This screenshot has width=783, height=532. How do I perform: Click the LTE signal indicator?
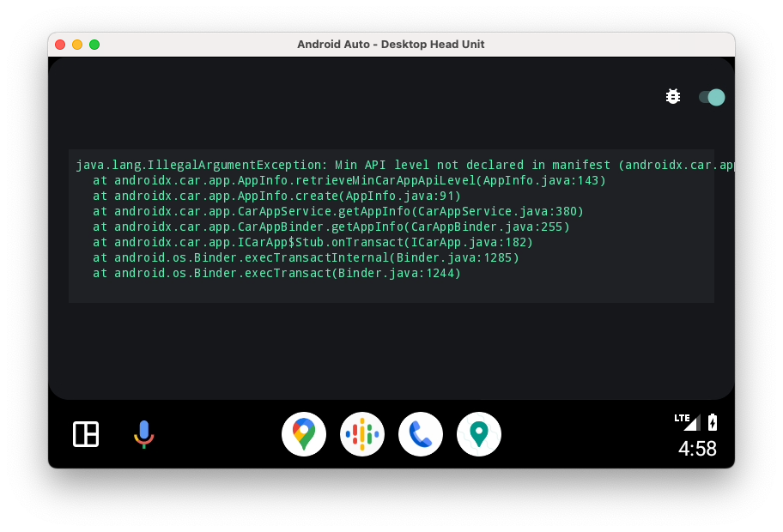688,421
